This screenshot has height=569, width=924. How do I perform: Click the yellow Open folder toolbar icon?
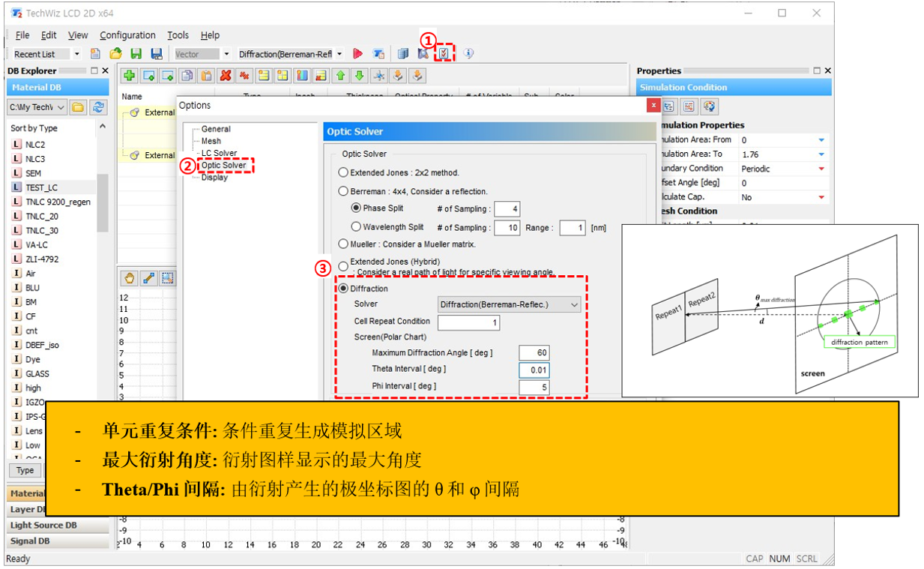pos(115,54)
